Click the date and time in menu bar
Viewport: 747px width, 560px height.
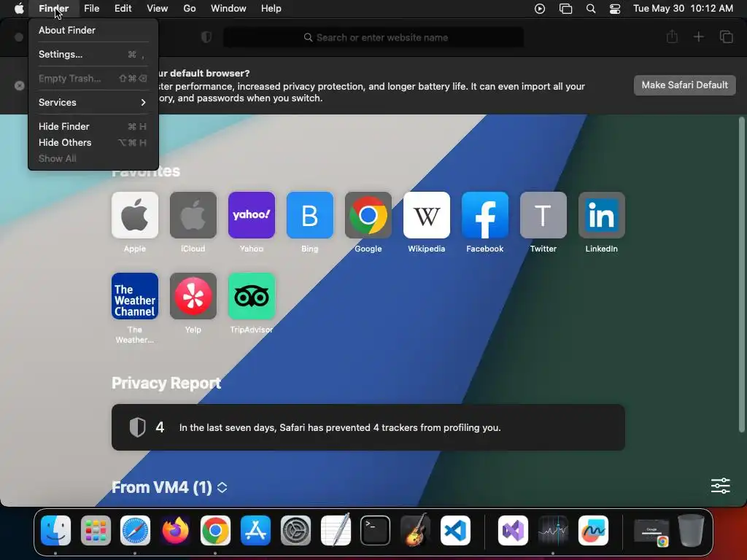tap(683, 9)
